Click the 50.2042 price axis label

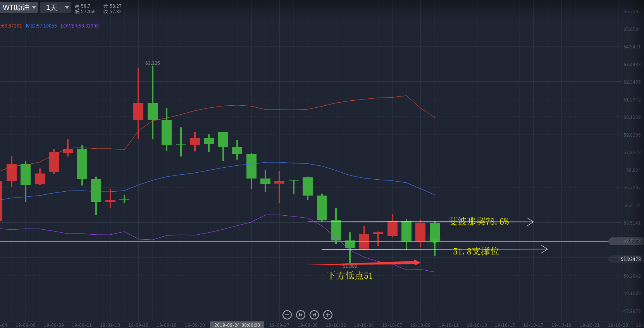tap(632, 276)
